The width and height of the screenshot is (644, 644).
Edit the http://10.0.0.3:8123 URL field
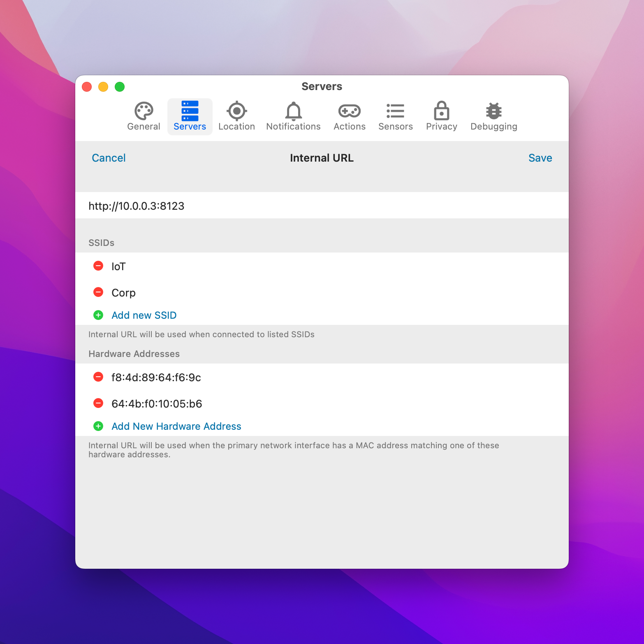[136, 206]
